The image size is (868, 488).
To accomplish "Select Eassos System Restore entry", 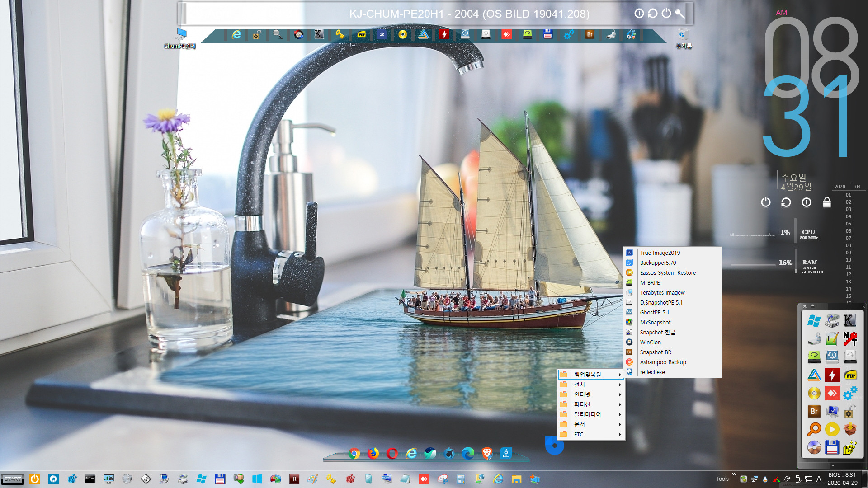I will [x=672, y=273].
